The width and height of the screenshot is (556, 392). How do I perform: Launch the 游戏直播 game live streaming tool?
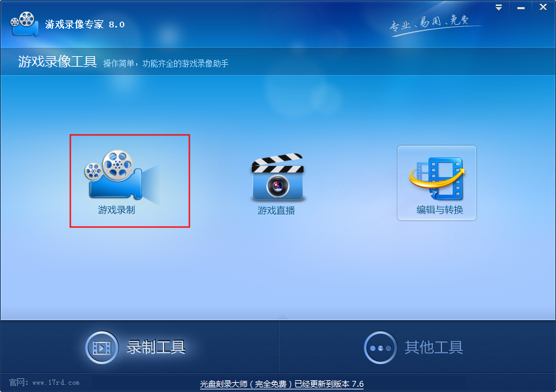(277, 183)
